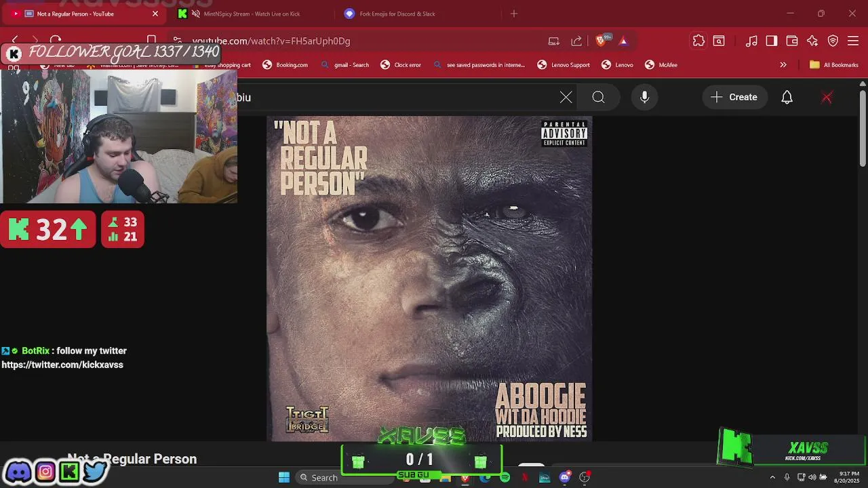Open the browser hamburger menu
The width and height of the screenshot is (868, 488).
854,41
